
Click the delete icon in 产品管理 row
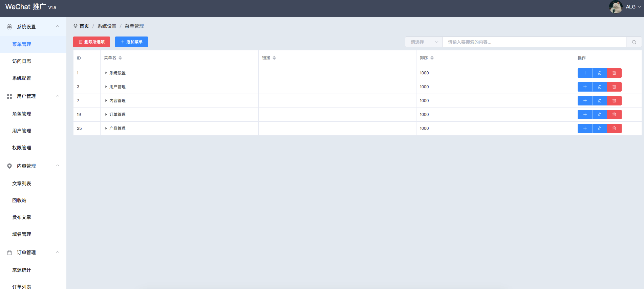tap(614, 128)
